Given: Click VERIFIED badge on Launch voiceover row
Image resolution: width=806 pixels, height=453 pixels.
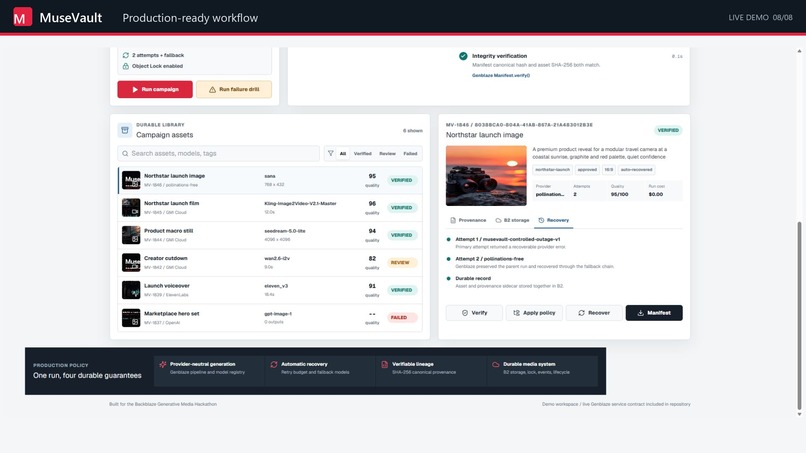Looking at the screenshot, I should tap(401, 290).
